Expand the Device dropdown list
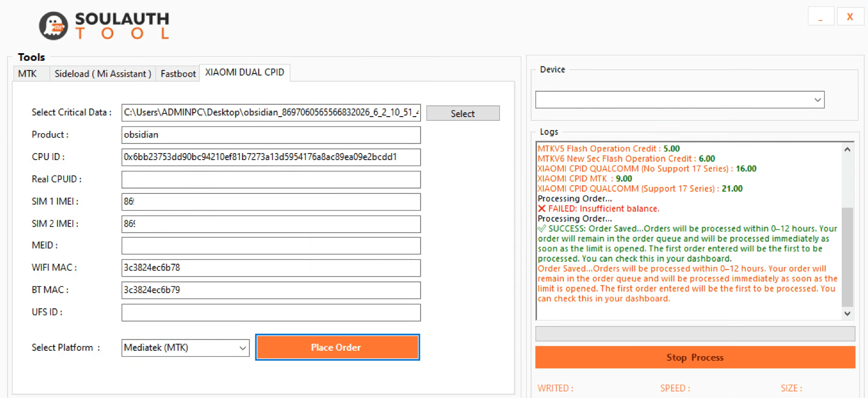This screenshot has width=868, height=398. pos(680,99)
